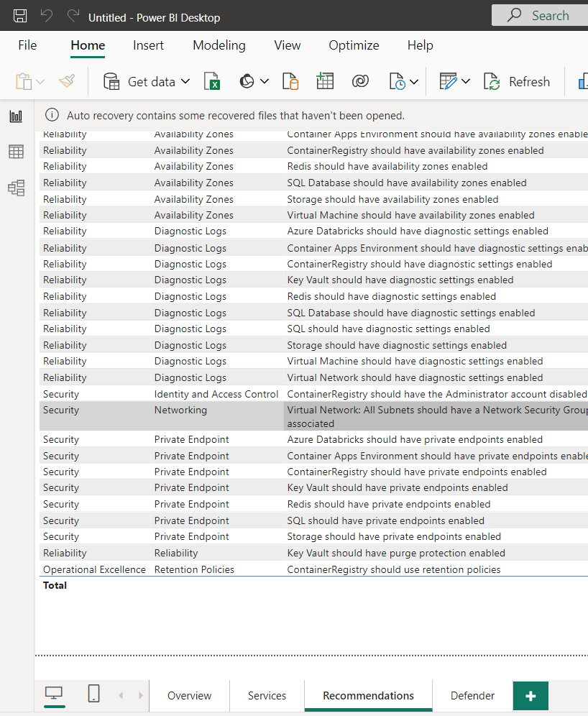588x716 pixels.
Task: Click the SQL Server icon
Action: tap(290, 82)
